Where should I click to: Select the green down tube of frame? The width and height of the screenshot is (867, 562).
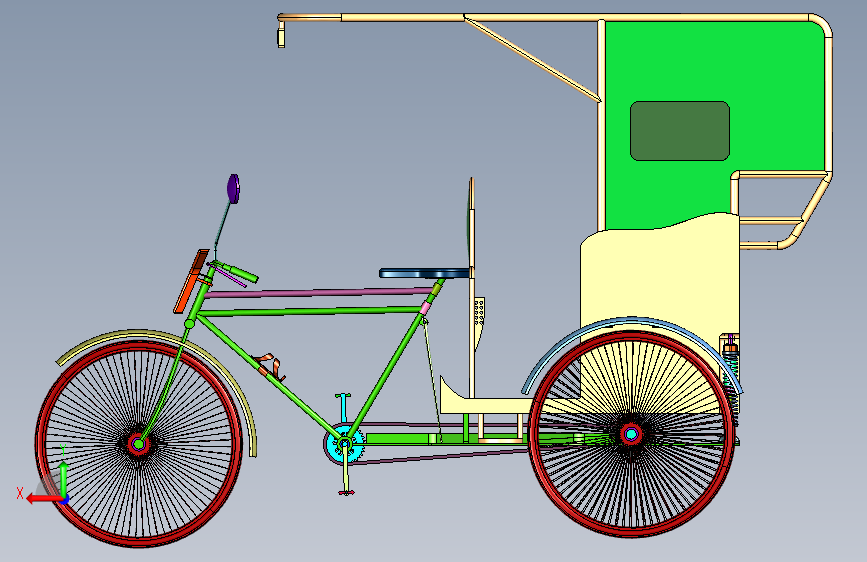click(x=271, y=379)
